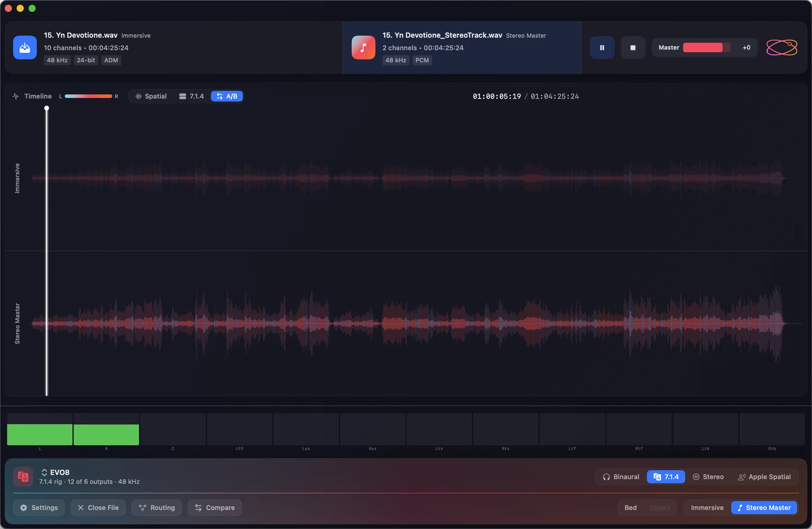
Task: Adjust the Master volume slider
Action: pos(706,47)
